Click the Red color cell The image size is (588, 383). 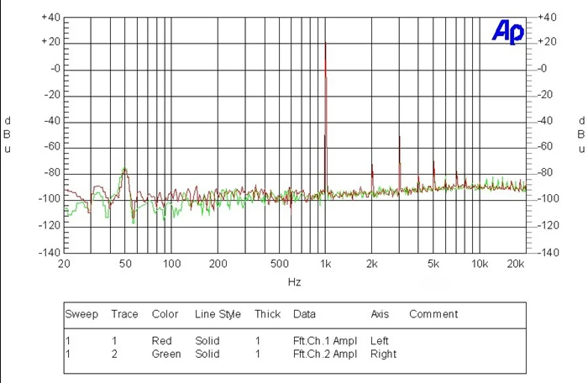[x=161, y=341]
